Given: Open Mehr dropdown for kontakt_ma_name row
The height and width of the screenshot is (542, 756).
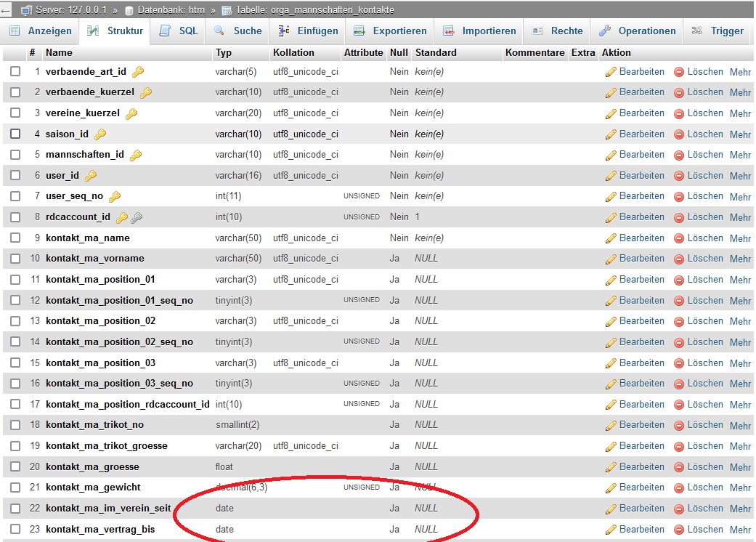Looking at the screenshot, I should [740, 238].
